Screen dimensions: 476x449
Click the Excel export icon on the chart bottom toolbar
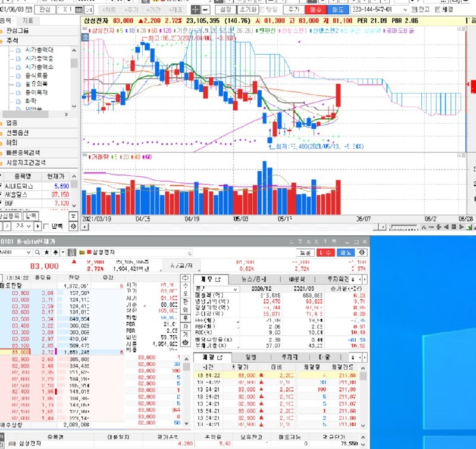(469, 227)
